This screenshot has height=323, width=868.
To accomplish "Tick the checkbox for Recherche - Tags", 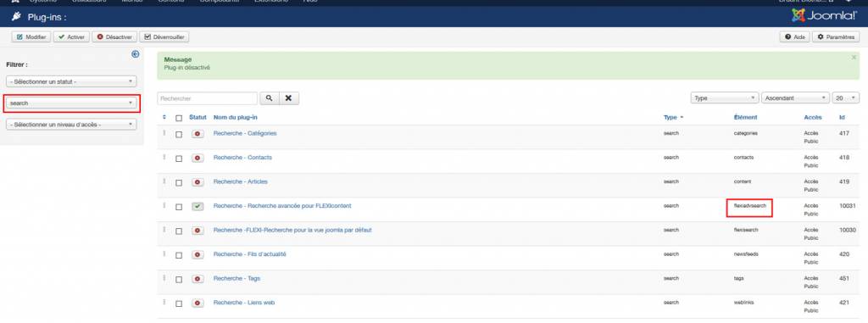I will pos(178,280).
